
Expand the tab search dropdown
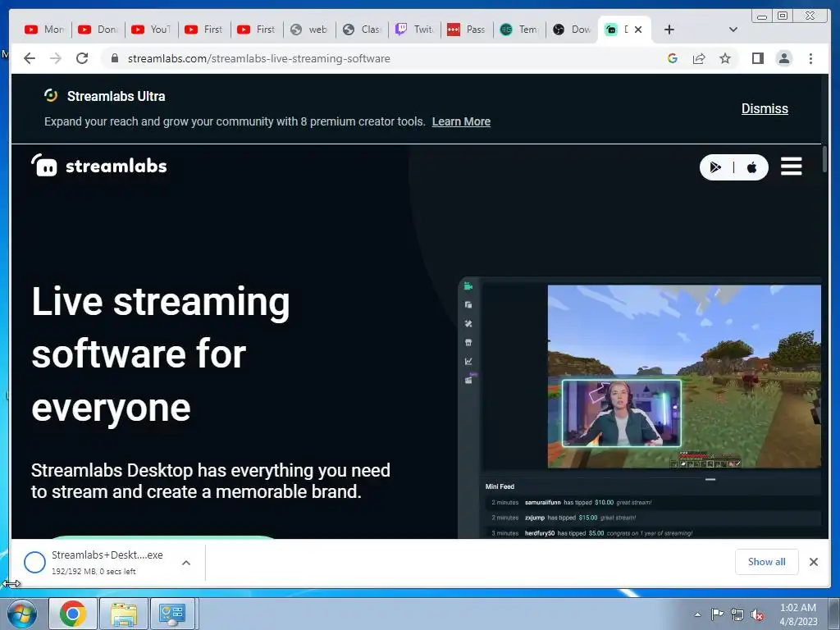pyautogui.click(x=733, y=30)
